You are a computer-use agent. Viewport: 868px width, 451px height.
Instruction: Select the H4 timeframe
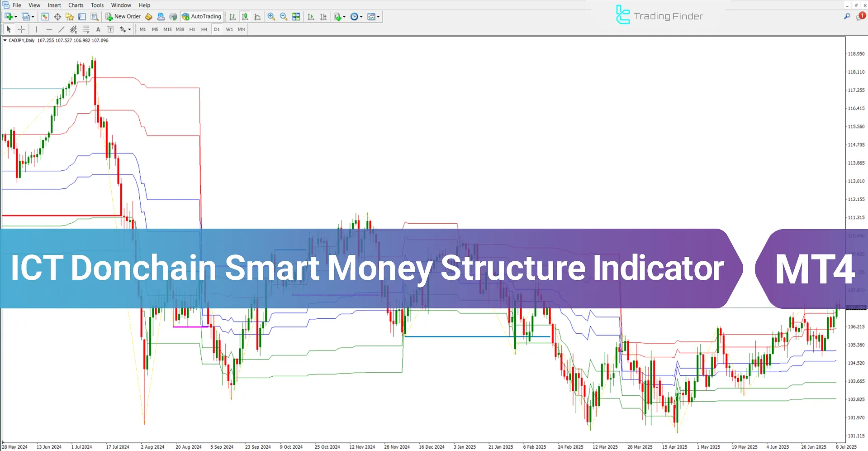(204, 29)
